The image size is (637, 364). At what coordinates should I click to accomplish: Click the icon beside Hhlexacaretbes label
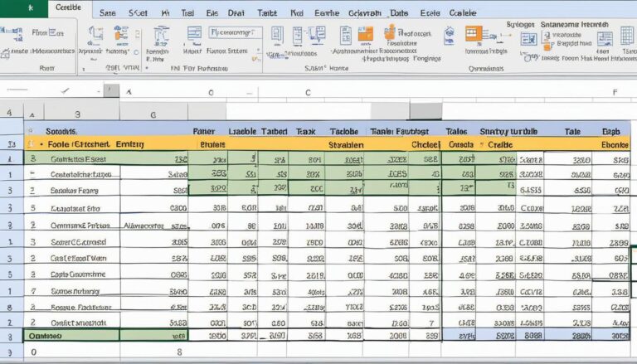click(5, 53)
